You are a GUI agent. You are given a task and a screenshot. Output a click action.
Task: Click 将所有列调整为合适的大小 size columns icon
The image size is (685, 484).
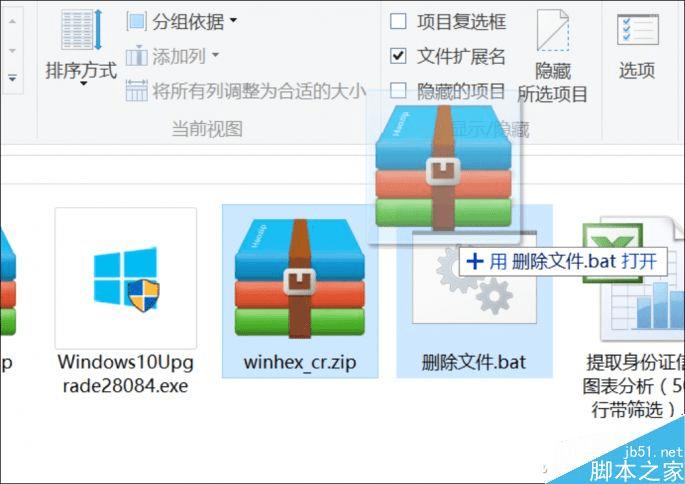(x=136, y=91)
